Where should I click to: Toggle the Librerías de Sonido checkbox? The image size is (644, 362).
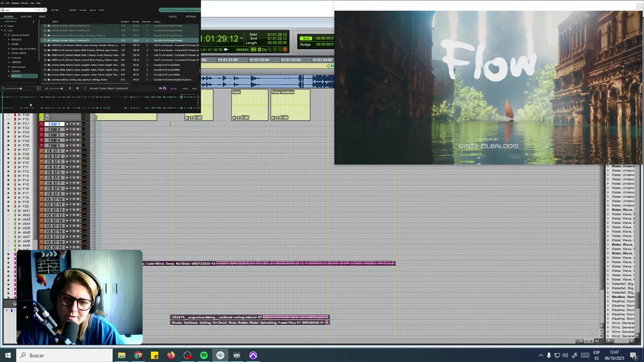[x=9, y=35]
